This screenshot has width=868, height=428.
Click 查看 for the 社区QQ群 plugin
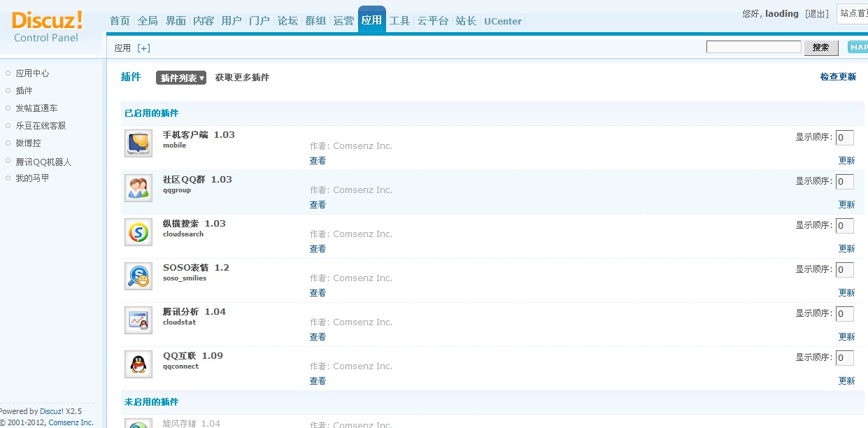click(318, 205)
